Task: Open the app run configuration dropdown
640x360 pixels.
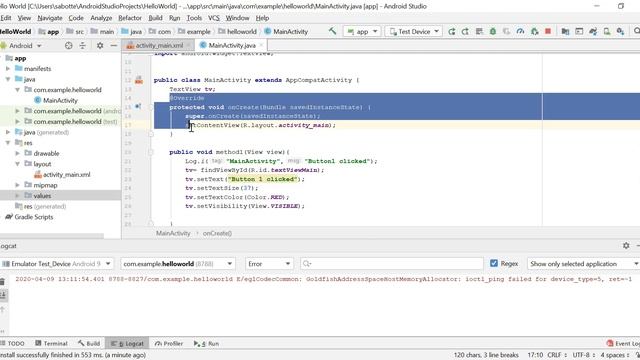Action: click(362, 31)
